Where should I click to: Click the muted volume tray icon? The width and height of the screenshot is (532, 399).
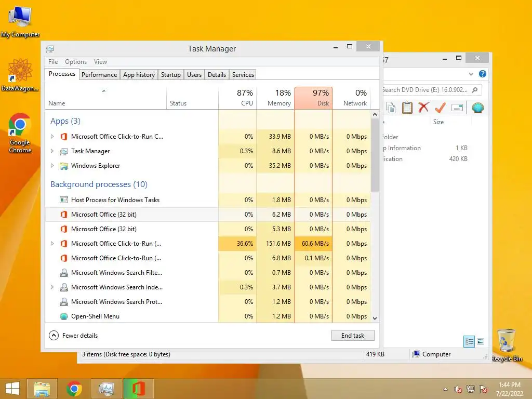click(458, 389)
